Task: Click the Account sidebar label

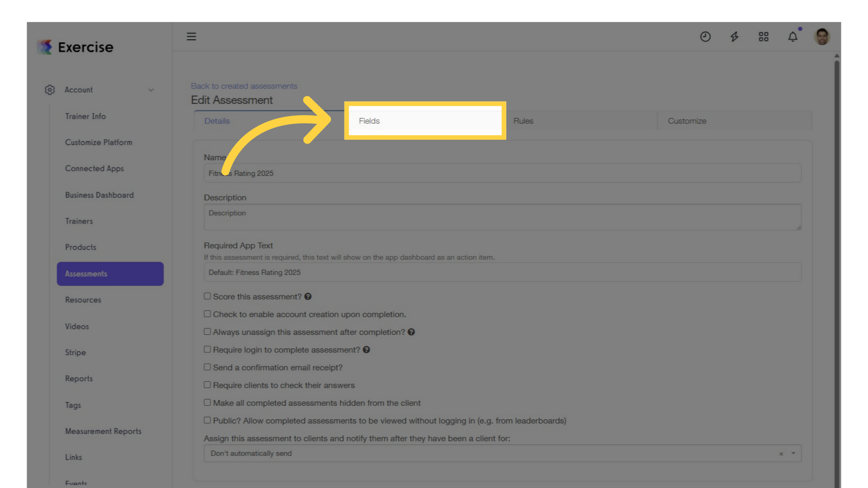Action: (79, 90)
